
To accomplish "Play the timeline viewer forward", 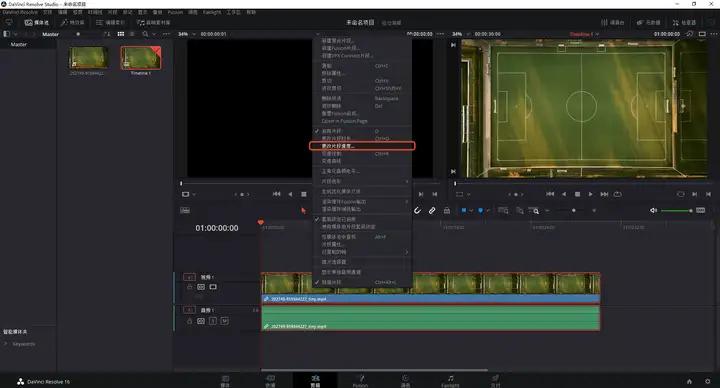I will [x=591, y=194].
